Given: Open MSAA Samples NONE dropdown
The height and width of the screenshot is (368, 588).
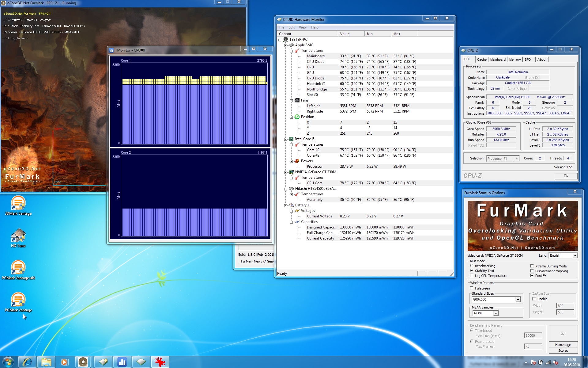Looking at the screenshot, I should (x=485, y=313).
